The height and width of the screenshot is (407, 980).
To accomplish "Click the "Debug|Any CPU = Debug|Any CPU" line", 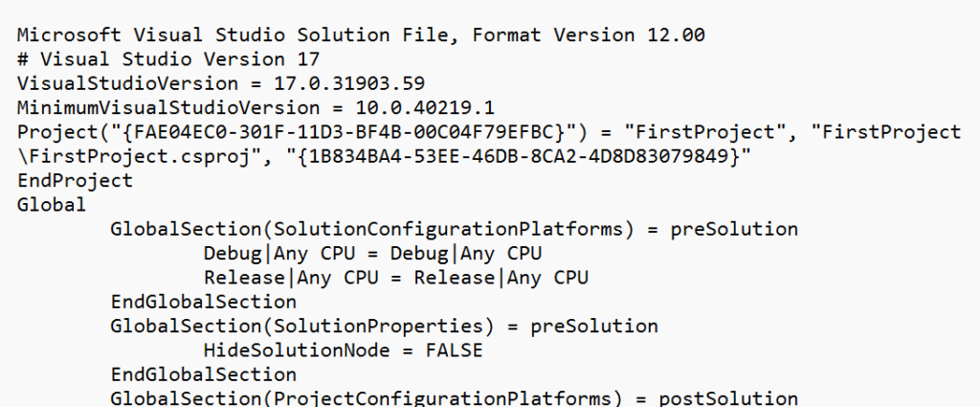I will click(372, 254).
